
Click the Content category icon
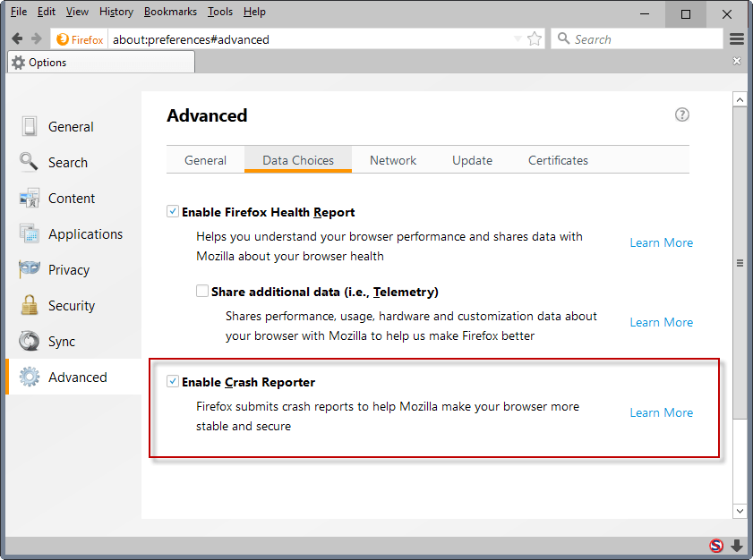click(x=30, y=198)
